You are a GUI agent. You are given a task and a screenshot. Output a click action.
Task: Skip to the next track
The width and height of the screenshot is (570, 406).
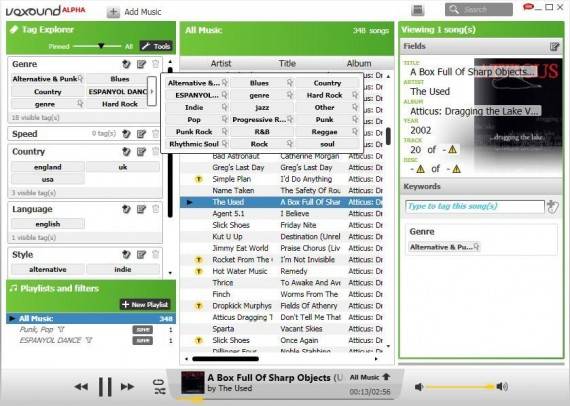127,386
